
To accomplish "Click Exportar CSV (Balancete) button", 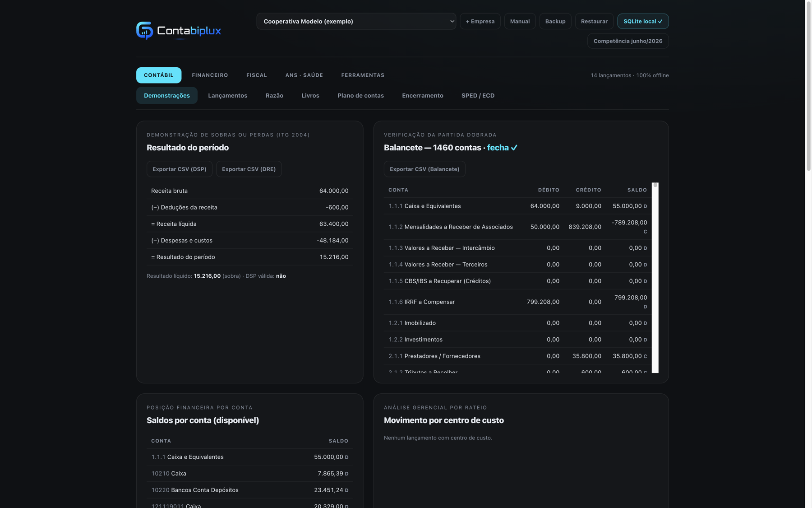I will pyautogui.click(x=424, y=169).
